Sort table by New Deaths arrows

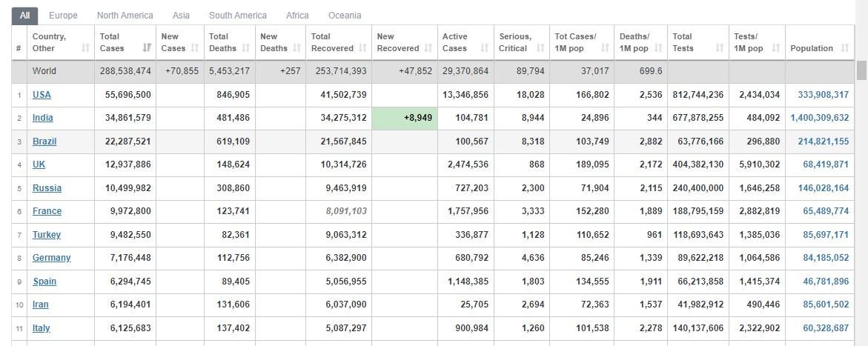point(296,48)
